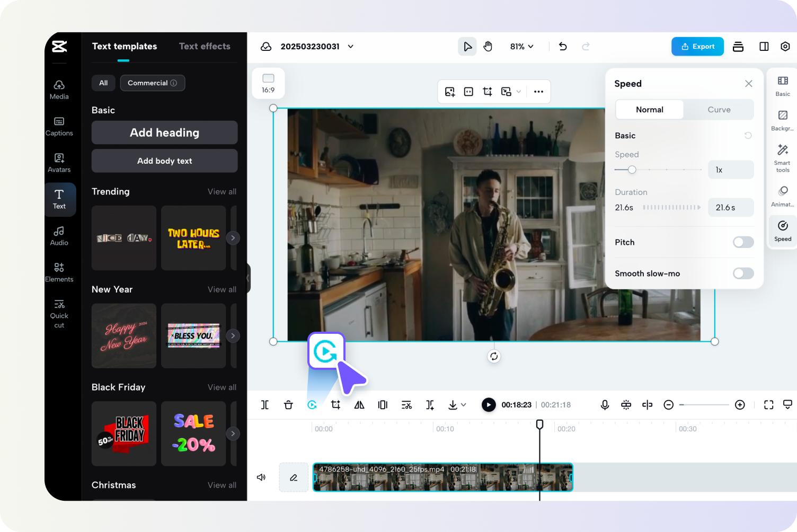The height and width of the screenshot is (532, 797).
Task: Undo the last action
Action: (563, 47)
